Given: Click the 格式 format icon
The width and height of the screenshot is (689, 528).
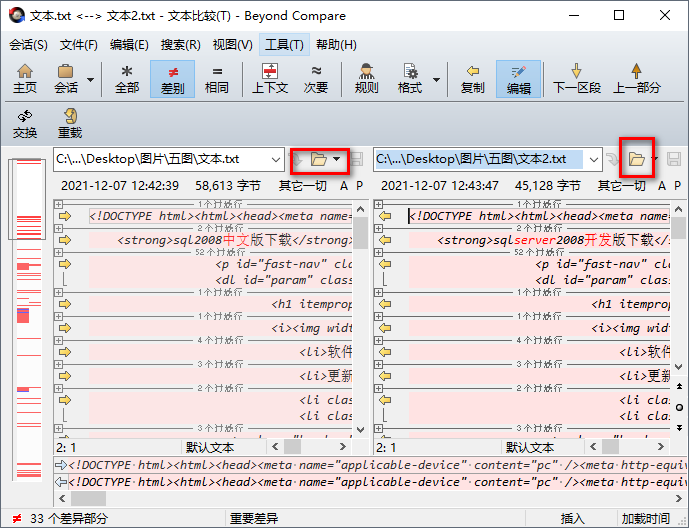Looking at the screenshot, I should (410, 72).
